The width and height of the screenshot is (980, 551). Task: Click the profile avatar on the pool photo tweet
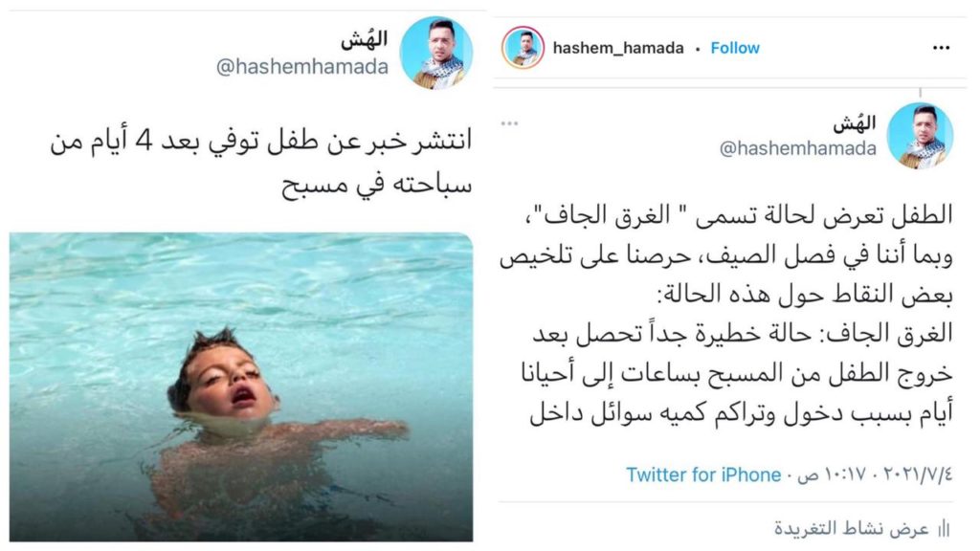tap(435, 54)
